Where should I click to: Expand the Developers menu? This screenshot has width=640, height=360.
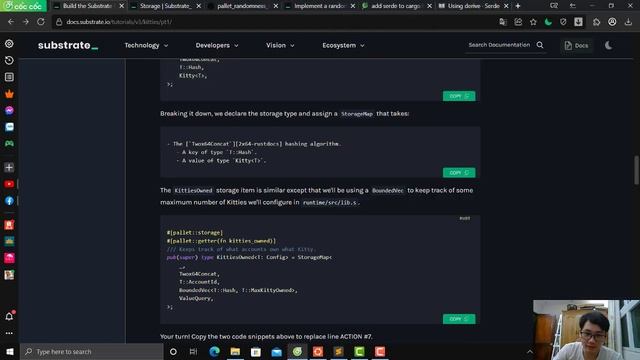point(217,45)
